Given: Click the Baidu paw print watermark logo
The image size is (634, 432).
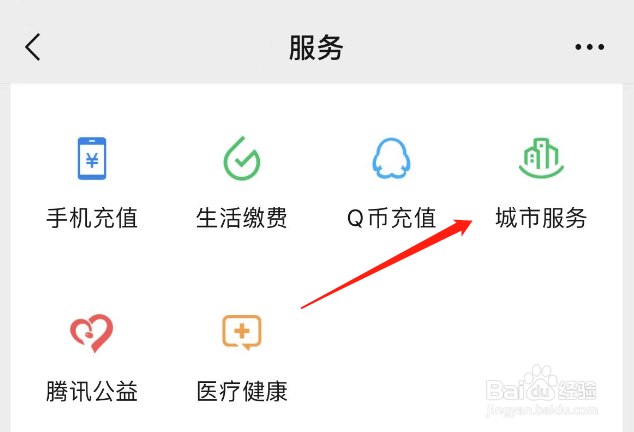Looking at the screenshot, I should pyautogui.click(x=540, y=384).
